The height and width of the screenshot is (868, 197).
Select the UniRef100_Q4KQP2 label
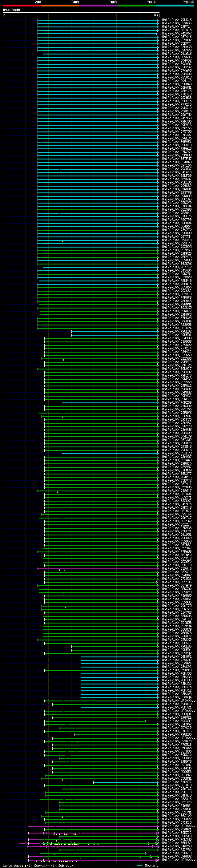click(176, 657)
